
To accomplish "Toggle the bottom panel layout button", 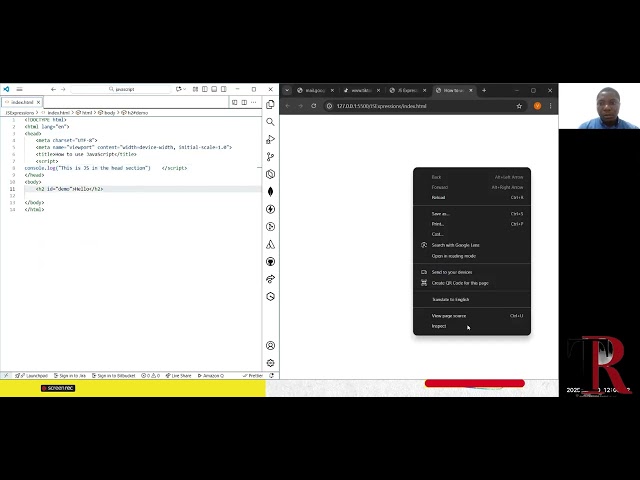I will pos(214,89).
